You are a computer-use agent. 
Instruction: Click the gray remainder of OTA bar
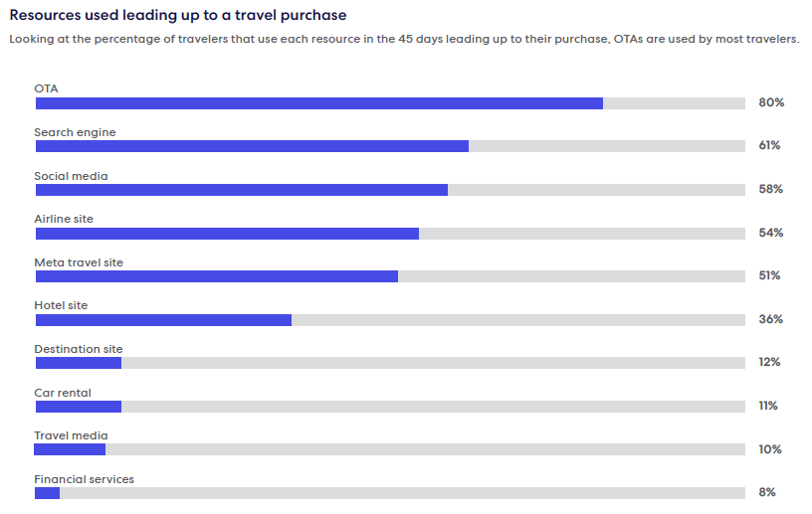coord(675,103)
